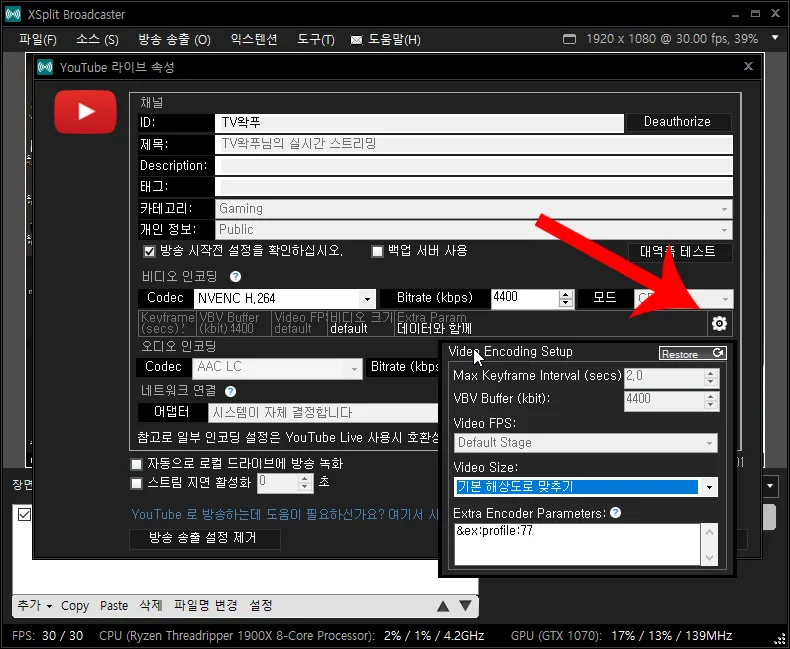Click 설정 in the sources toolbar
The height and width of the screenshot is (649, 790).
(x=261, y=605)
